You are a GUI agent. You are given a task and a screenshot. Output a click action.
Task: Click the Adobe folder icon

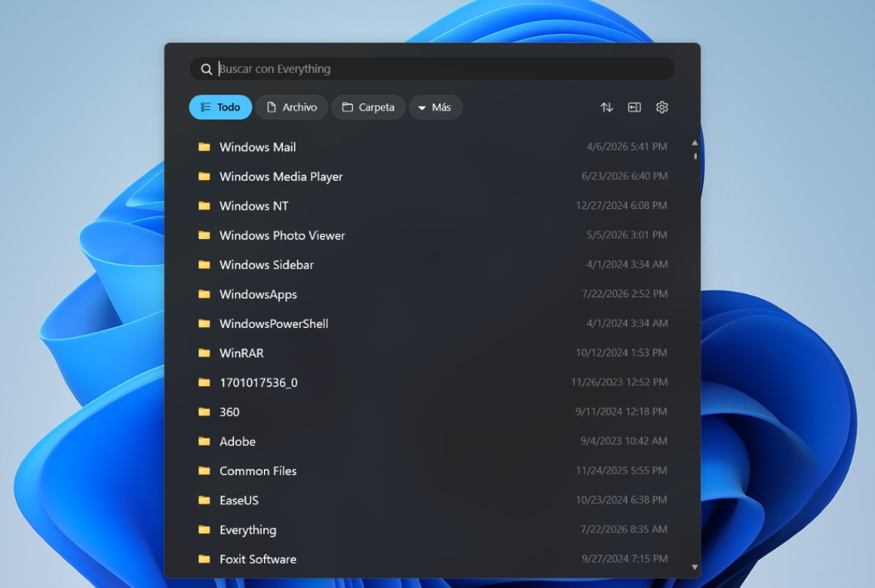204,441
